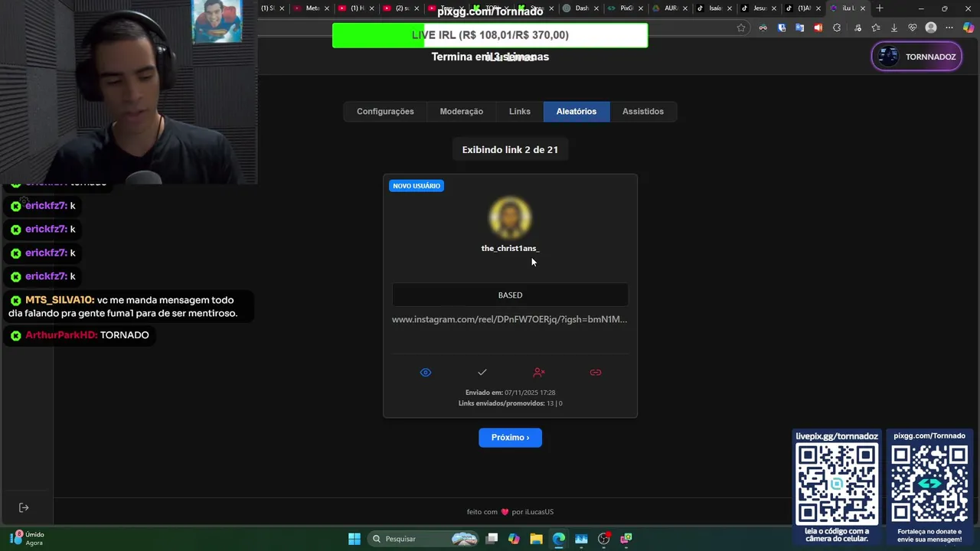Click the red chain link icon
This screenshot has width=980, height=551.
[x=596, y=373]
